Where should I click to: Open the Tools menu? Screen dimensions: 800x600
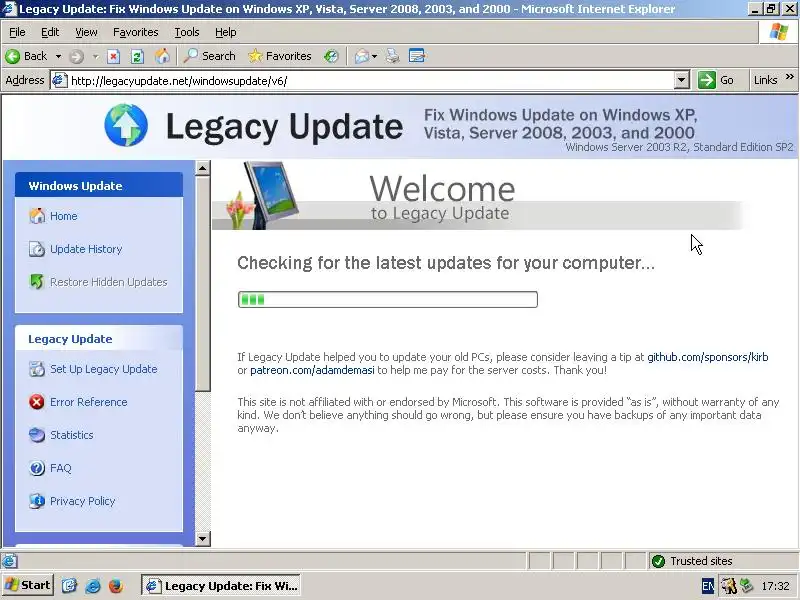[x=187, y=32]
